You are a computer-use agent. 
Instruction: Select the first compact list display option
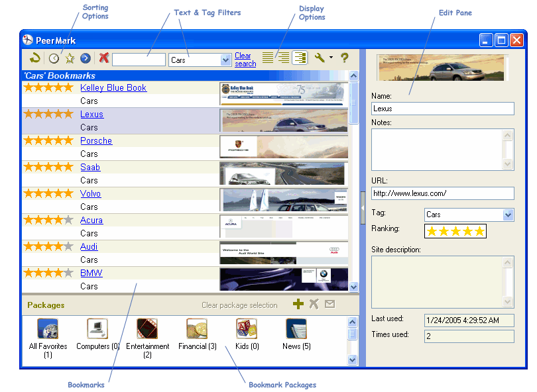(268, 58)
